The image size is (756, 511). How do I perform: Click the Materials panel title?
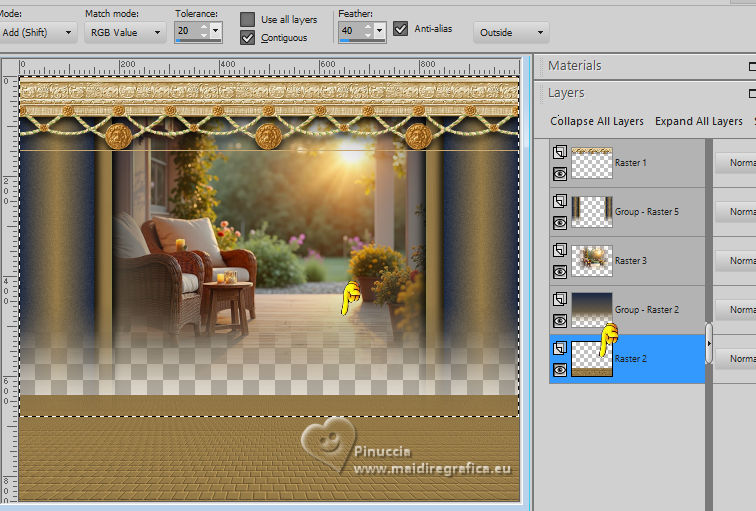(575, 66)
